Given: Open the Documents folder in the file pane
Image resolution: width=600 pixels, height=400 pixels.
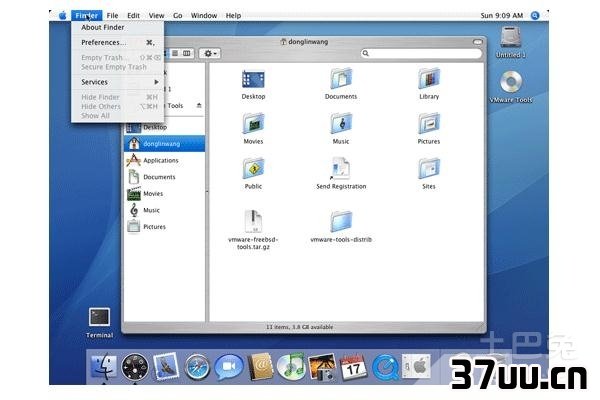Looking at the screenshot, I should [x=341, y=78].
